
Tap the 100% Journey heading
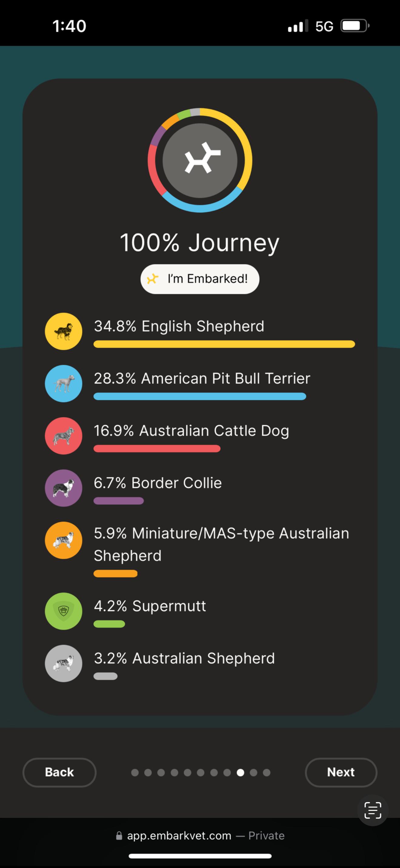click(x=200, y=243)
